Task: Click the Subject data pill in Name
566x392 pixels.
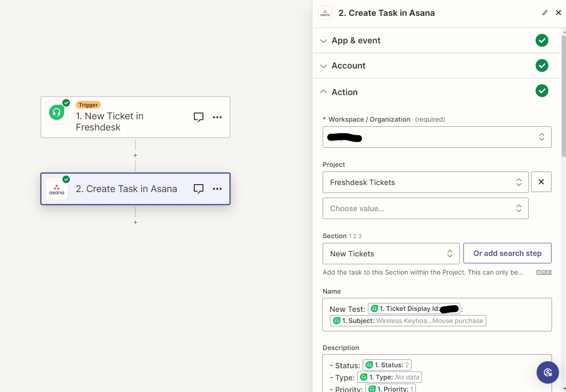Action: tap(408, 321)
